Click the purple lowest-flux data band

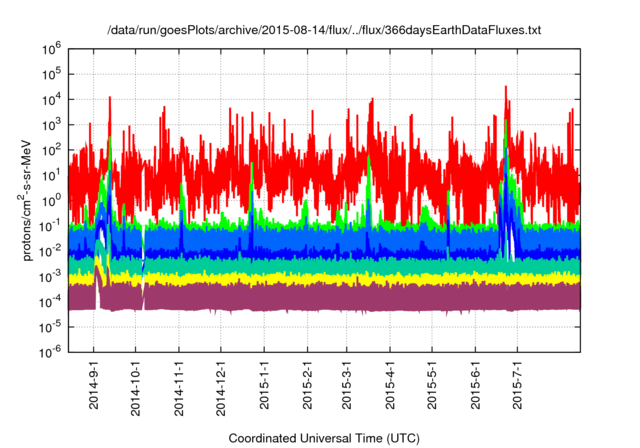pos(324,298)
